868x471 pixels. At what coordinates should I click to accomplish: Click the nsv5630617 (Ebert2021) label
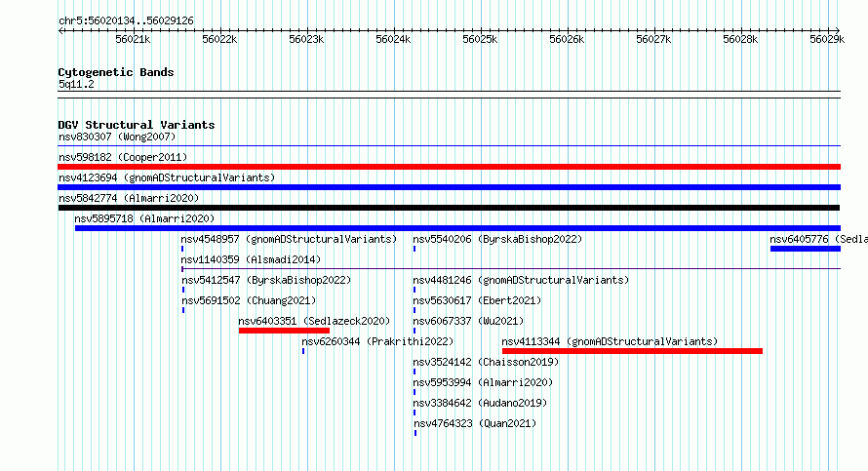tap(477, 300)
